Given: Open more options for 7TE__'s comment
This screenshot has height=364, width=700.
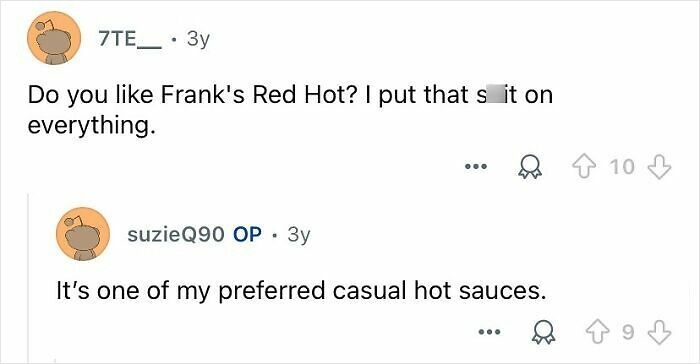Looking at the screenshot, I should (x=476, y=167).
